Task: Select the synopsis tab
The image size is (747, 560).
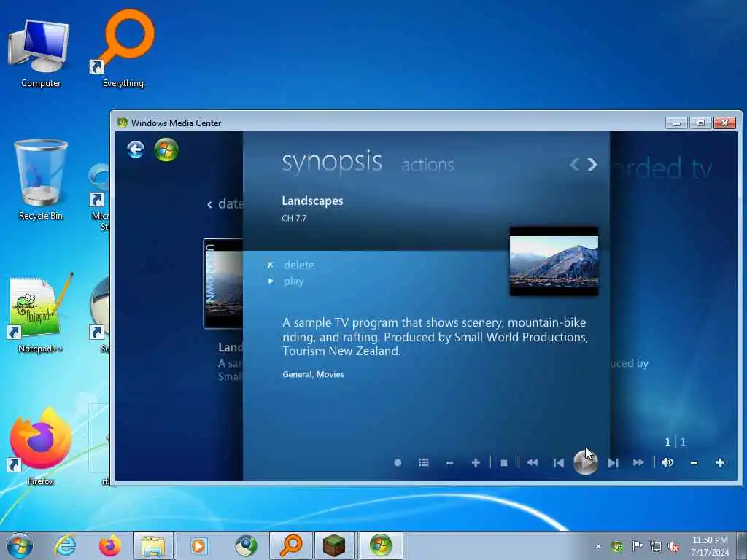Action: [x=332, y=163]
